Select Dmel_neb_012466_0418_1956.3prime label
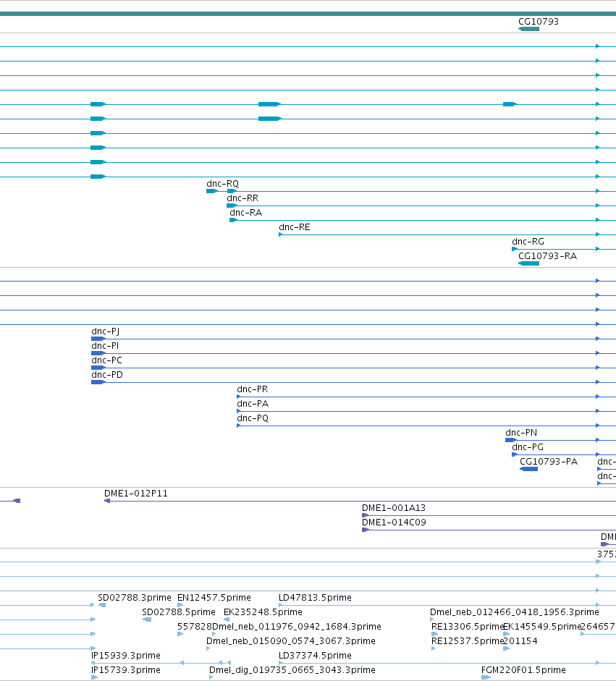Image resolution: width=616 pixels, height=681 pixels. click(515, 612)
